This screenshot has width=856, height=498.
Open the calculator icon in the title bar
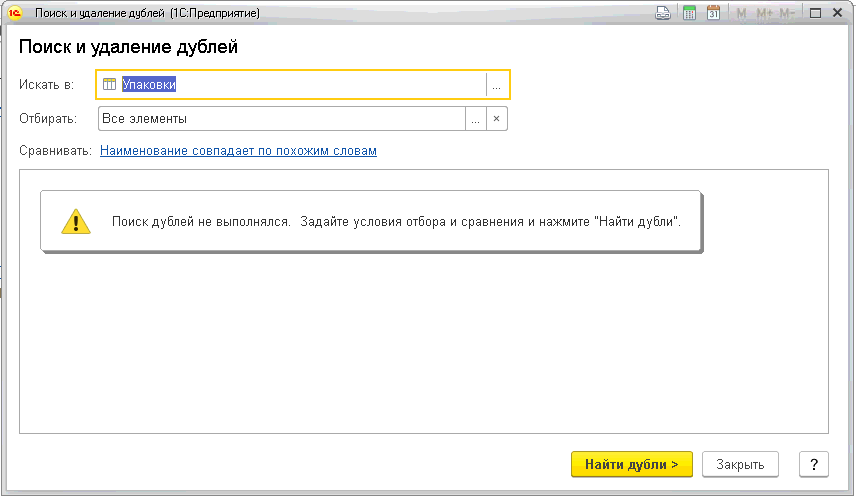[x=689, y=13]
